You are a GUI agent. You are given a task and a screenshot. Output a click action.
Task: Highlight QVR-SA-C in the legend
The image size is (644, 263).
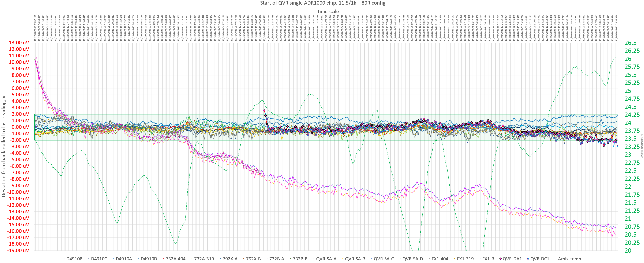[x=382, y=259]
